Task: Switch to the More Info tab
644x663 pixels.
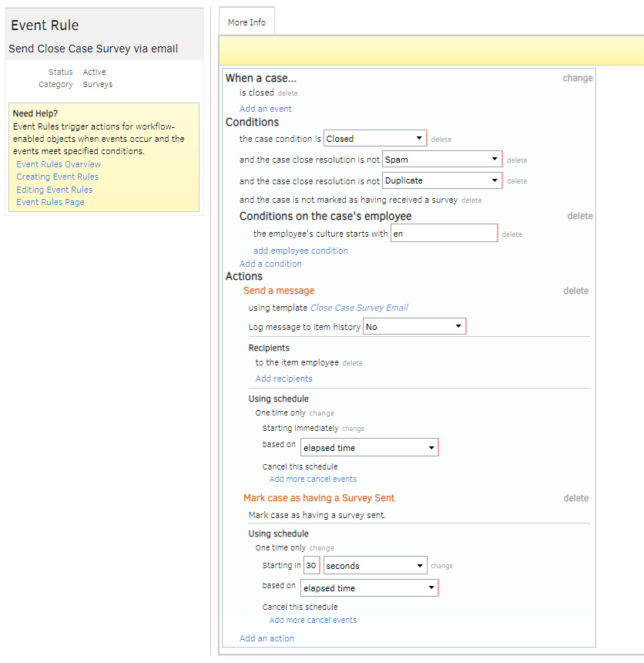Action: coord(247,22)
